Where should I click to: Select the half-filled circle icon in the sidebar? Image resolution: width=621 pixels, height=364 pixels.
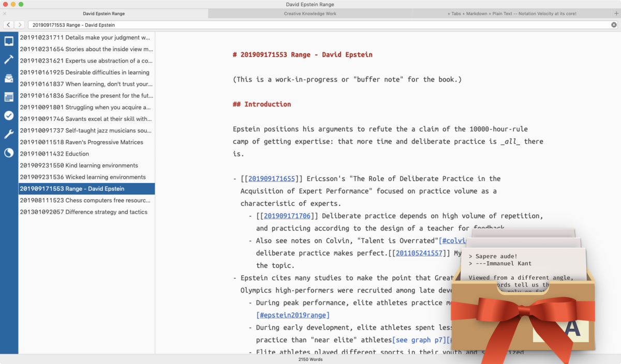[9, 153]
